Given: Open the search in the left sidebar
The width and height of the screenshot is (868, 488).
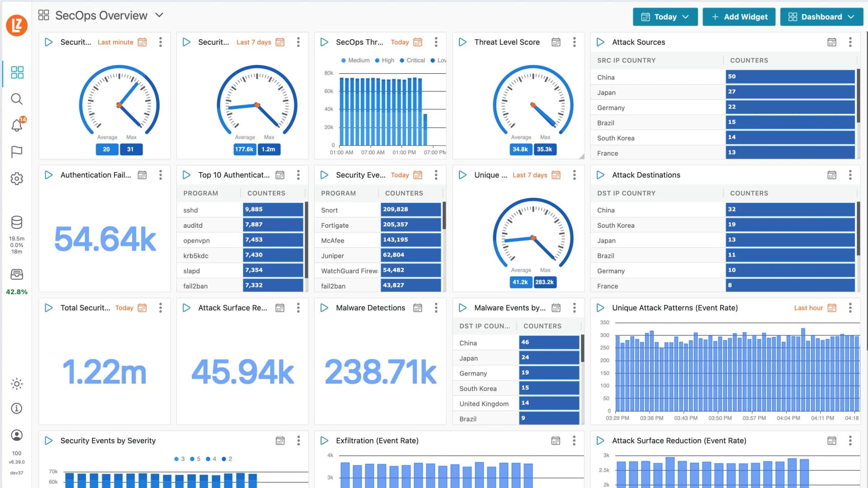Looking at the screenshot, I should [x=17, y=99].
